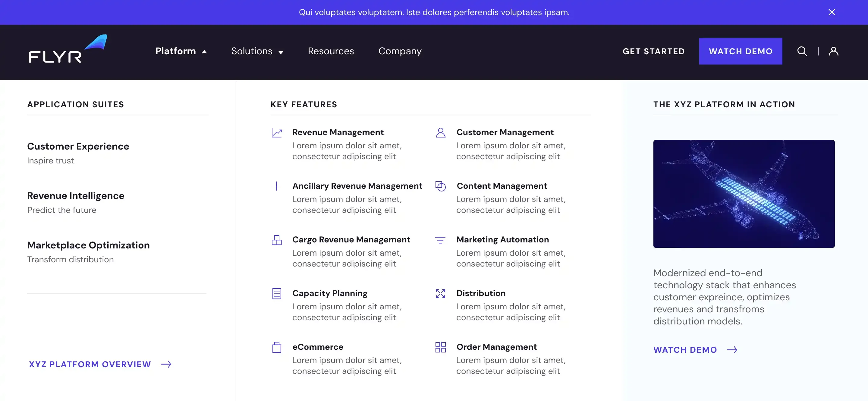Click the GET STARTED button
868x401 pixels.
653,51
